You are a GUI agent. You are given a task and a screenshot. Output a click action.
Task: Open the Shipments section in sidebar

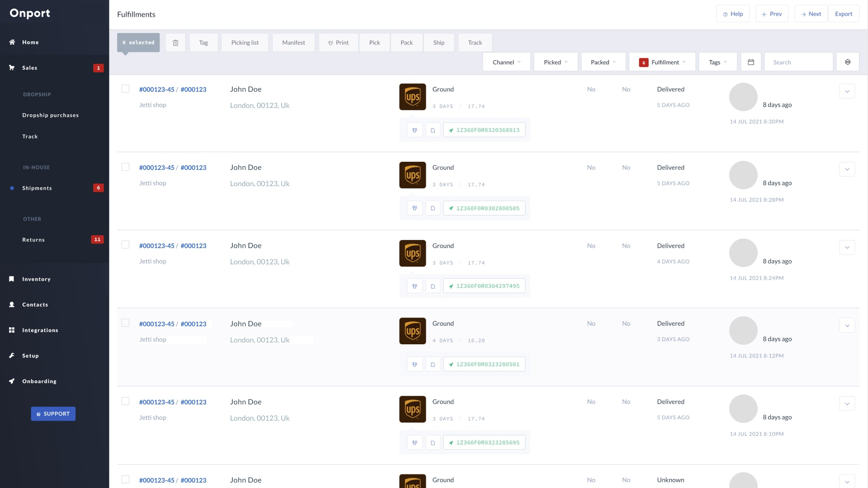coord(37,188)
